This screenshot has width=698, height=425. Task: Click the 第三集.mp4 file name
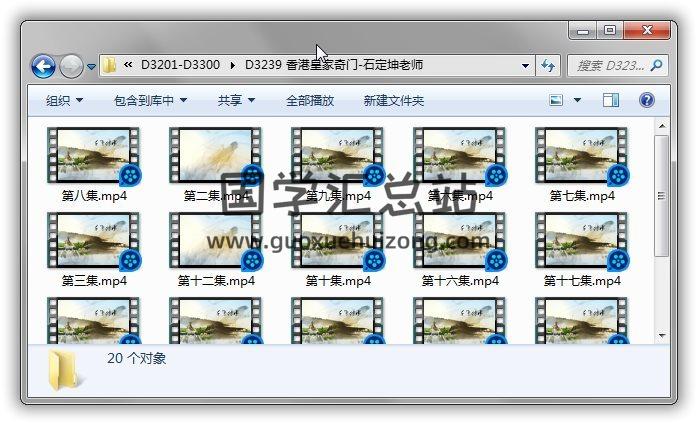[x=94, y=281]
